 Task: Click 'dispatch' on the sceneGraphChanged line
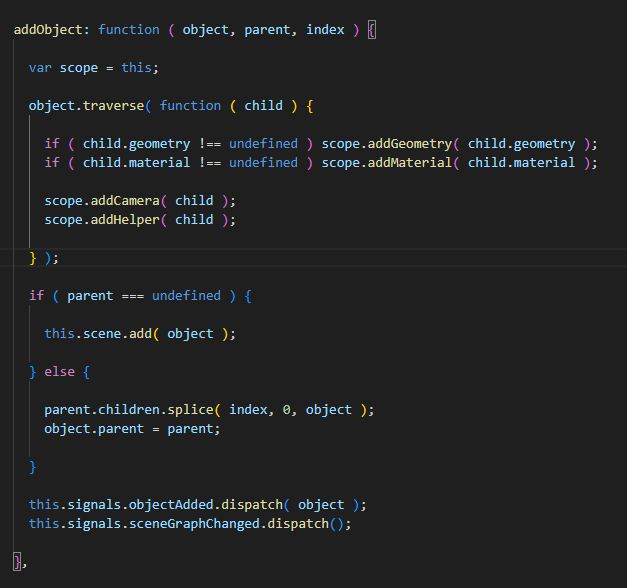[298, 524]
